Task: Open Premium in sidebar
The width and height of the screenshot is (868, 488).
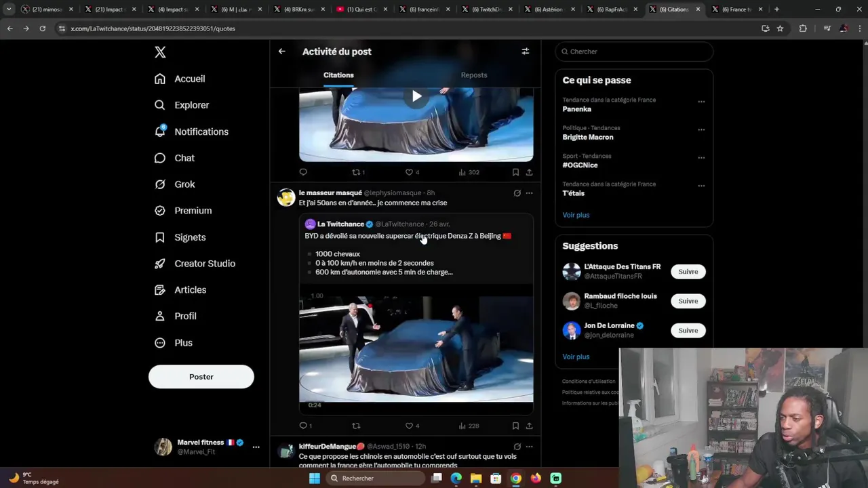Action: [x=183, y=211]
